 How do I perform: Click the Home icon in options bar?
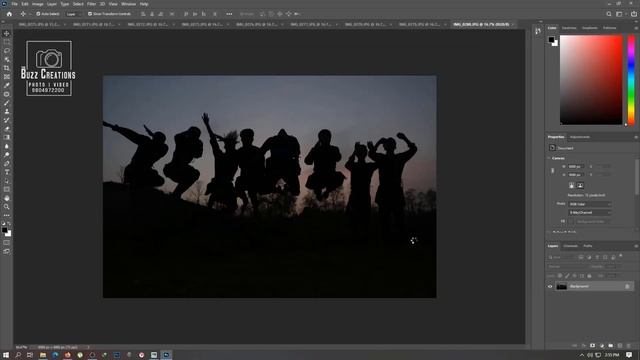point(9,14)
